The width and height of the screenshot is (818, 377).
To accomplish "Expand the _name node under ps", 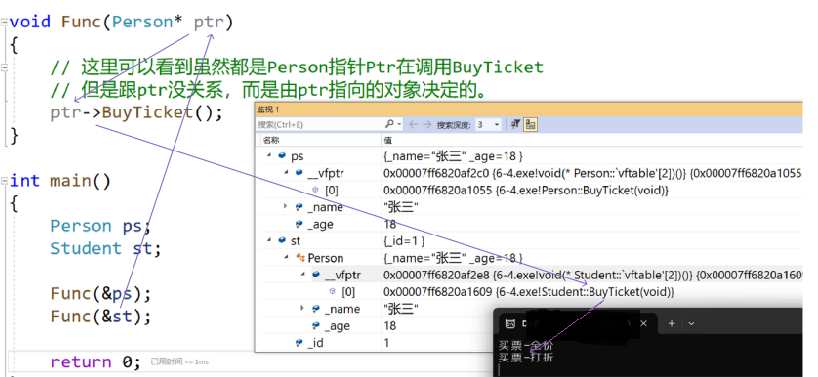I will (x=286, y=206).
